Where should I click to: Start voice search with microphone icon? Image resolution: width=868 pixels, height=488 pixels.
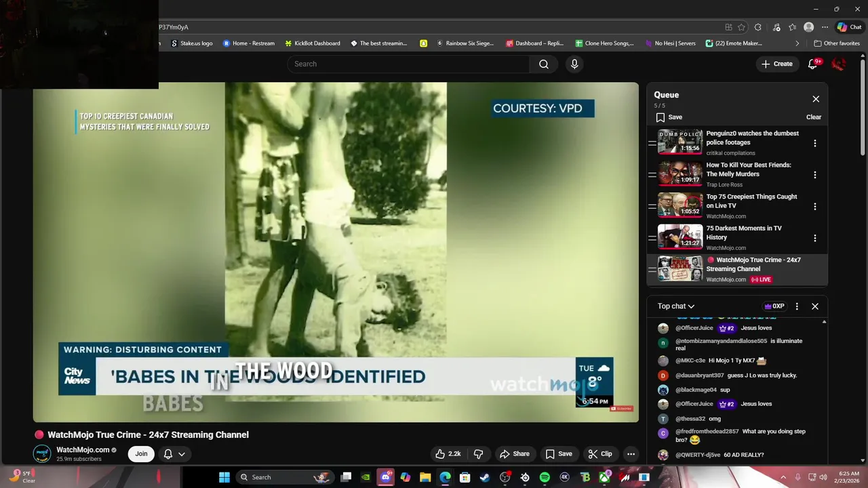[574, 64]
